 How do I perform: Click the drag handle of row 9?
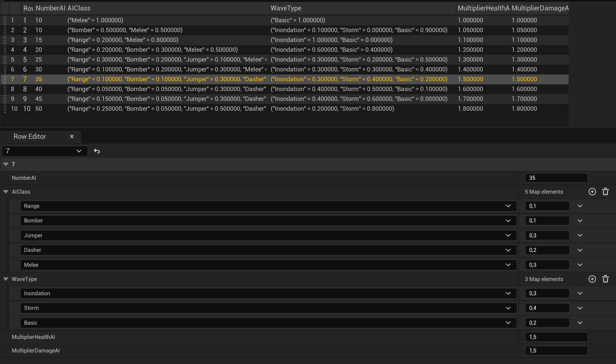[x=5, y=99]
